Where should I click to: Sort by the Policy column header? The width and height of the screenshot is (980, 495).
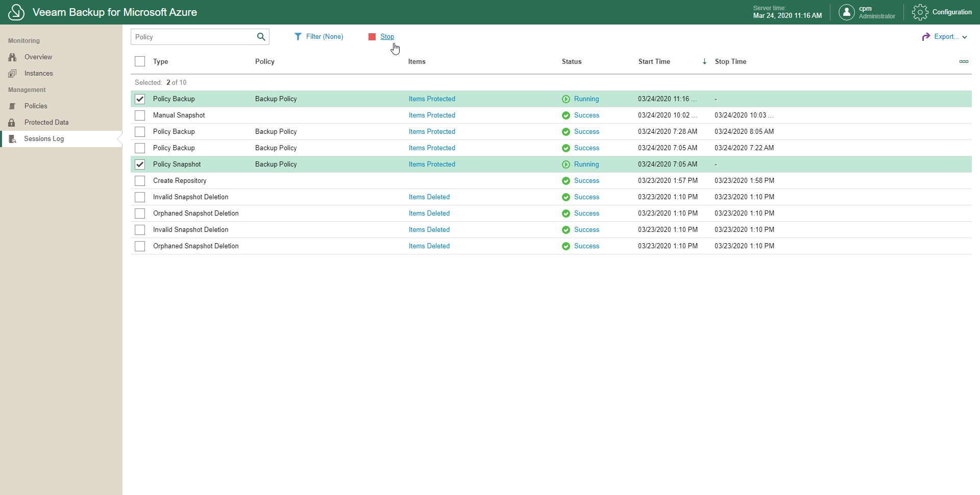[x=265, y=61]
